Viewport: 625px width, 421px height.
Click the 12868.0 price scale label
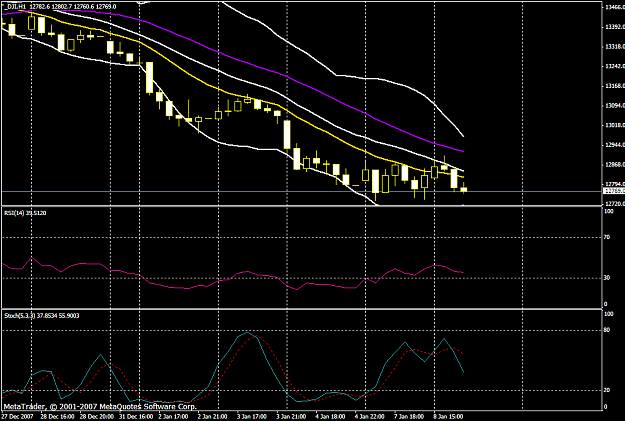pyautogui.click(x=615, y=165)
